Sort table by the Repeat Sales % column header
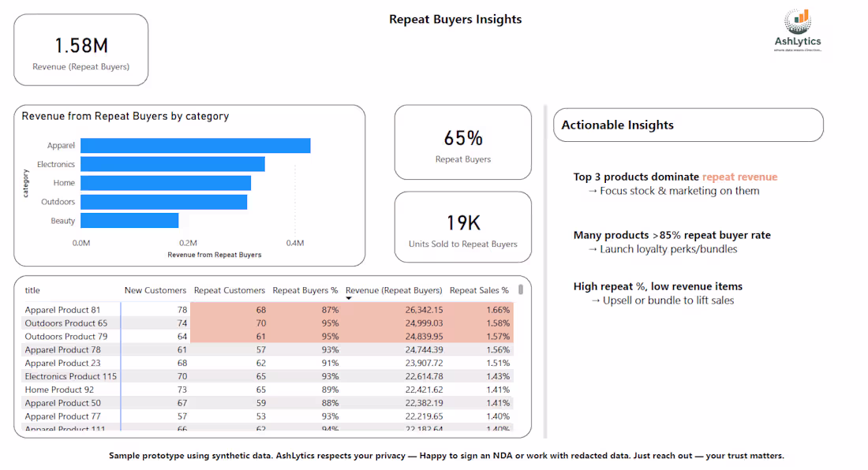This screenshot has height=470, width=868. coord(478,290)
